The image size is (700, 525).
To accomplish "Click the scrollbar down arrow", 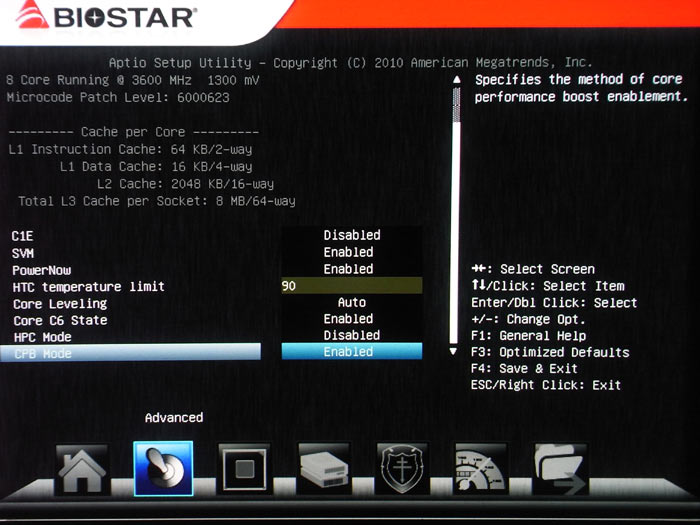I will pyautogui.click(x=454, y=351).
